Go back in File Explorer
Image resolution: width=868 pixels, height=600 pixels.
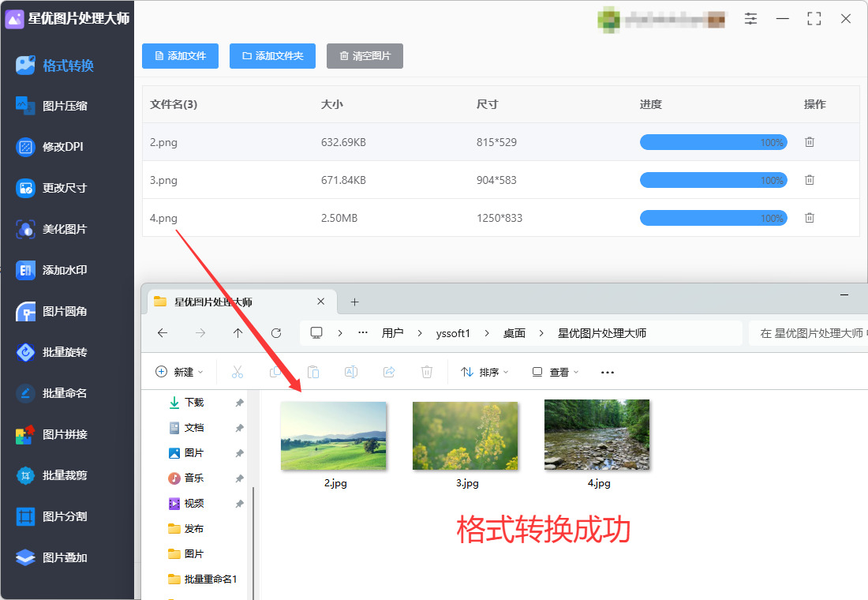point(163,333)
